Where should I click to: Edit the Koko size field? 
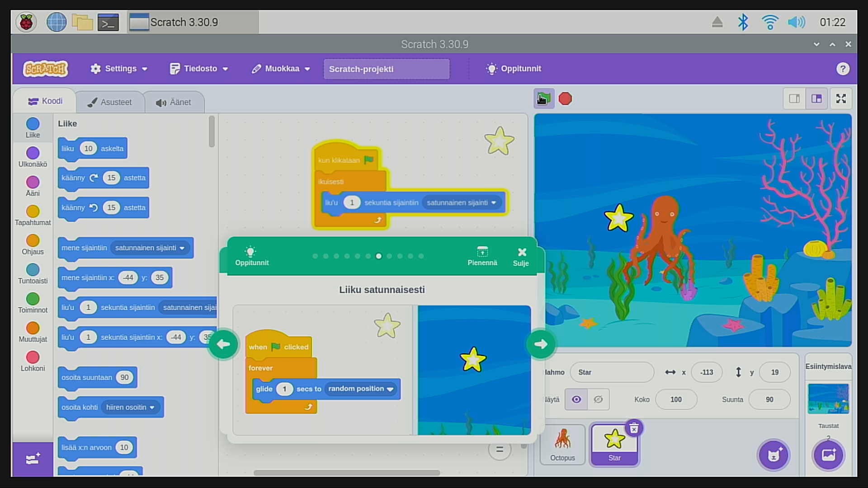[x=676, y=399]
